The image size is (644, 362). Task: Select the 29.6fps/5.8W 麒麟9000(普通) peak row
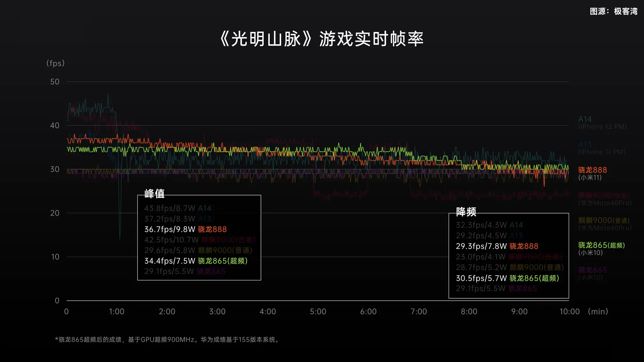(198, 250)
